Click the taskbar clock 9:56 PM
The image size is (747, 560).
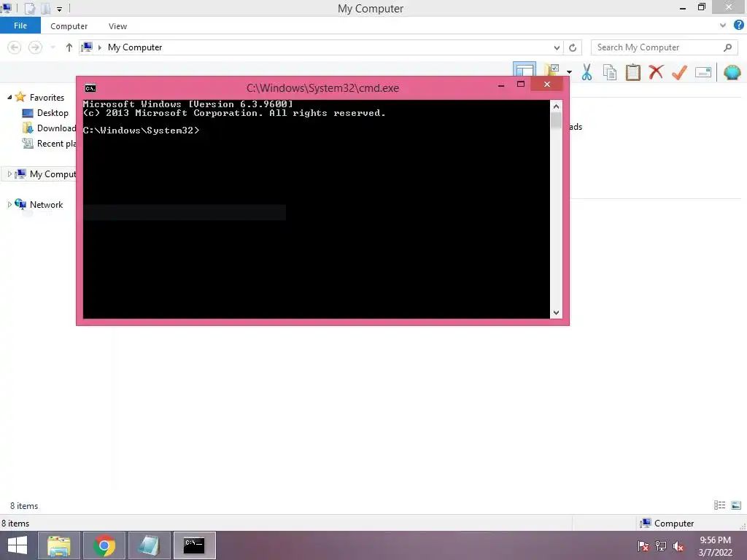coord(715,540)
